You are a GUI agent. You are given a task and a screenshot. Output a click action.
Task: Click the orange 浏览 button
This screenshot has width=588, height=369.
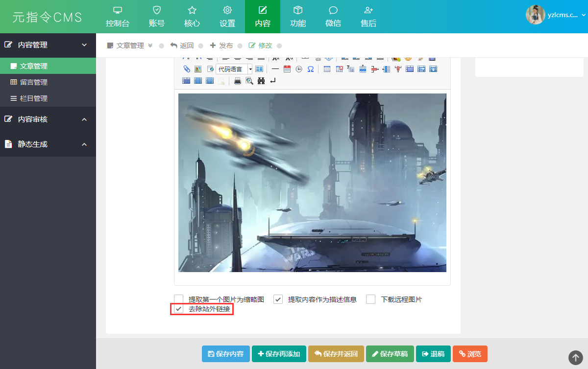(470, 354)
